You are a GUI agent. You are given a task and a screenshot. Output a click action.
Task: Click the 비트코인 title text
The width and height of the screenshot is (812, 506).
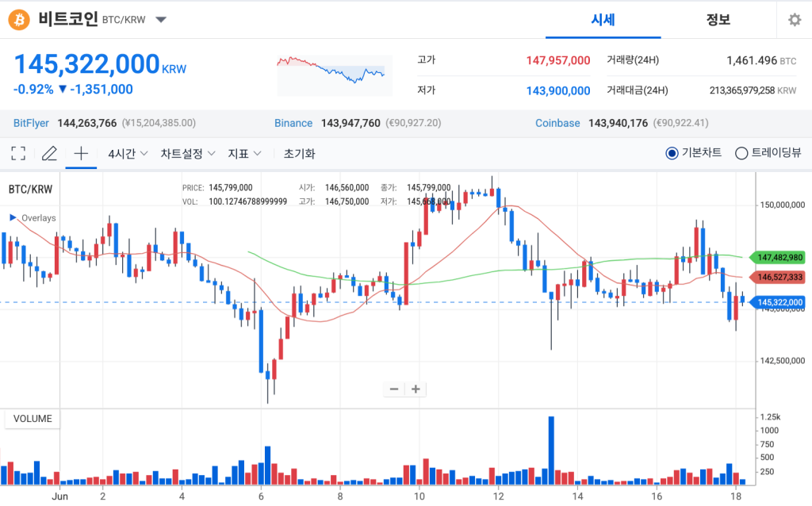point(68,20)
